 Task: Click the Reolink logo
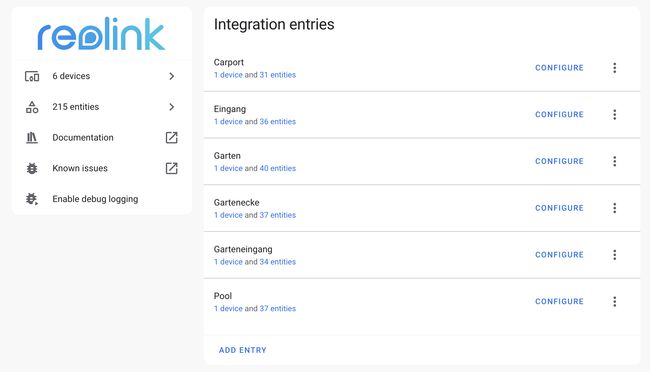pos(102,34)
